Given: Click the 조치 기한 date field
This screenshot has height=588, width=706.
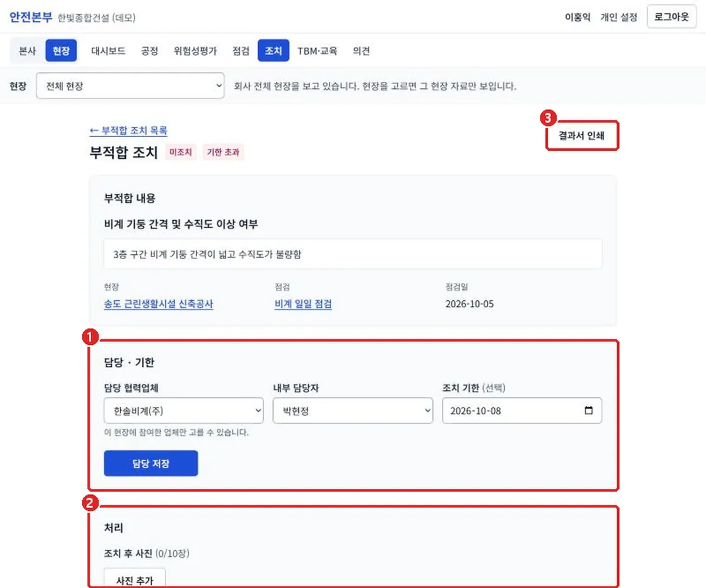Looking at the screenshot, I should point(522,411).
